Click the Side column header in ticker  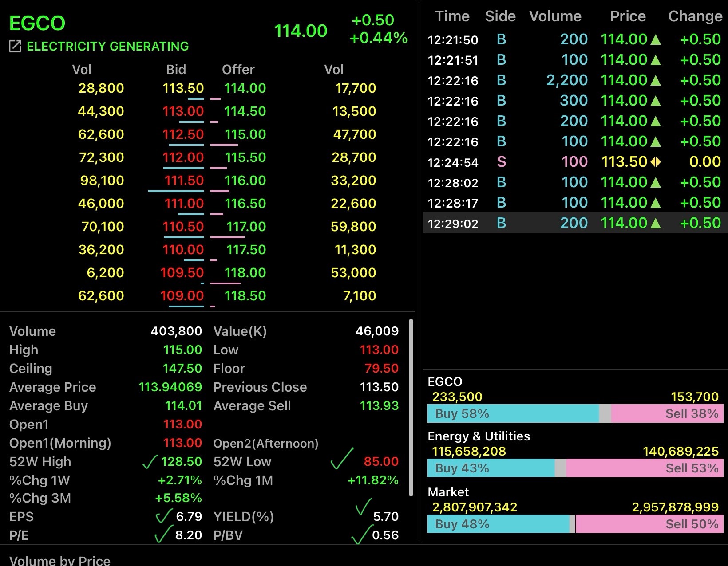pyautogui.click(x=500, y=16)
